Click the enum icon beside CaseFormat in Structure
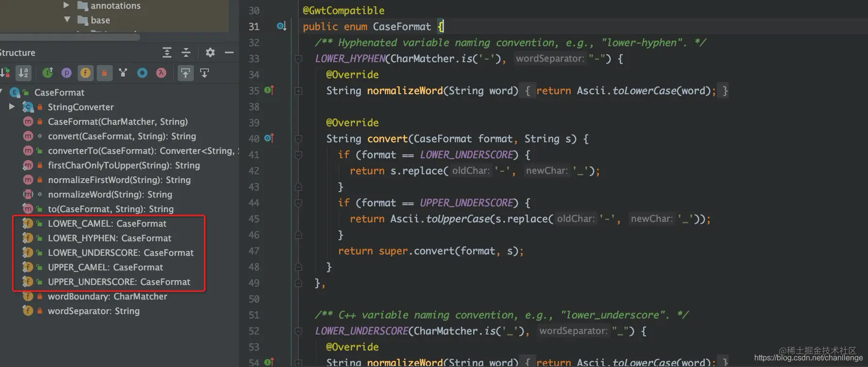868x367 pixels. tap(15, 92)
